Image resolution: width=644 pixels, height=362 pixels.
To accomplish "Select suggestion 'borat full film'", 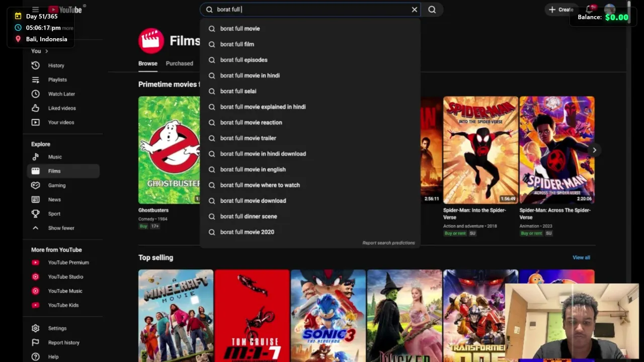I will [310, 44].
